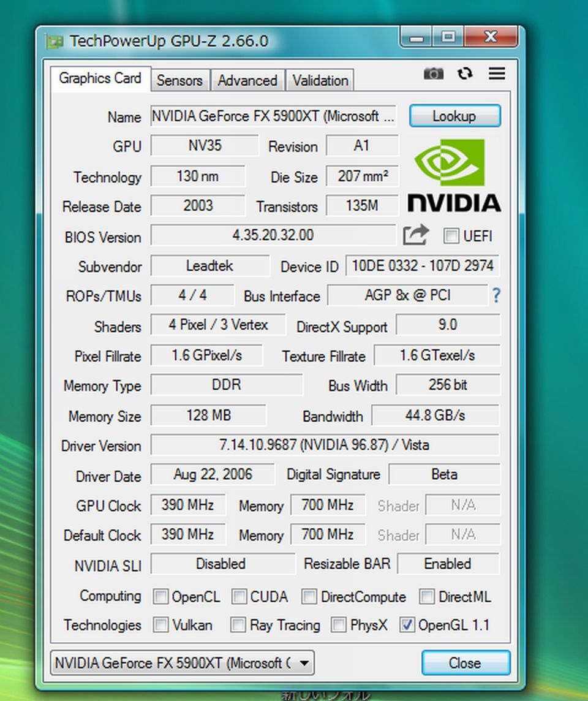The height and width of the screenshot is (701, 588).
Task: Click the Lookup button
Action: click(454, 116)
